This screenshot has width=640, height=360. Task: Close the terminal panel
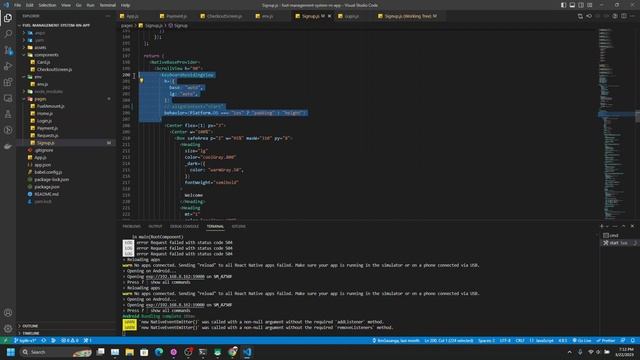633,226
